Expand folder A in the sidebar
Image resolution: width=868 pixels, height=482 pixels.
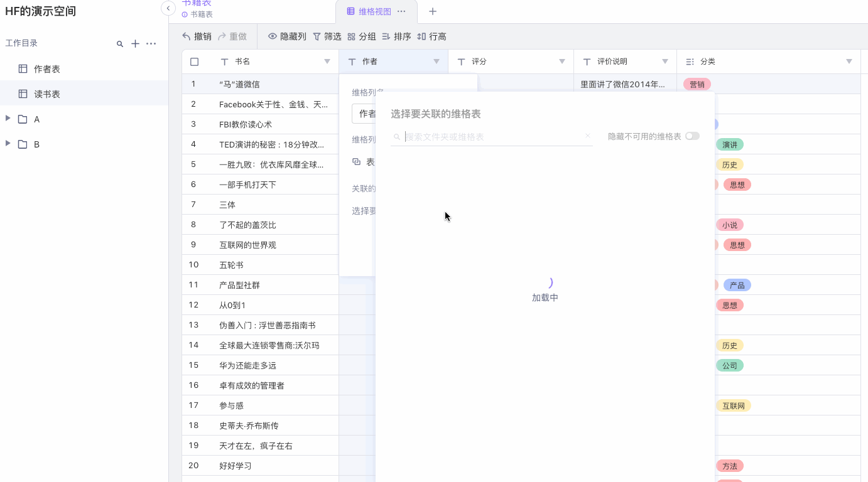coord(8,119)
